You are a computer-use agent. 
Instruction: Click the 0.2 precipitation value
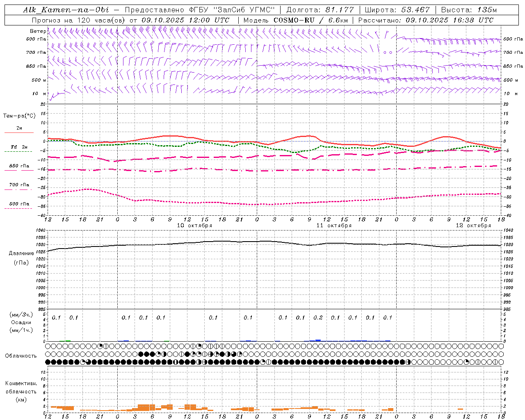pyautogui.click(x=318, y=317)
